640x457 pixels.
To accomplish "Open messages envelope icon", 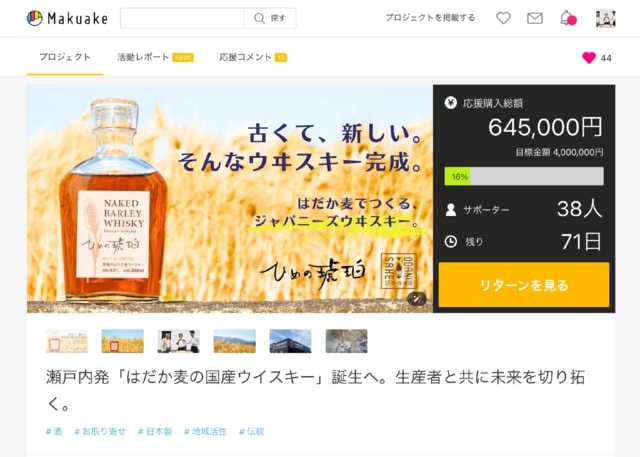I will 535,18.
